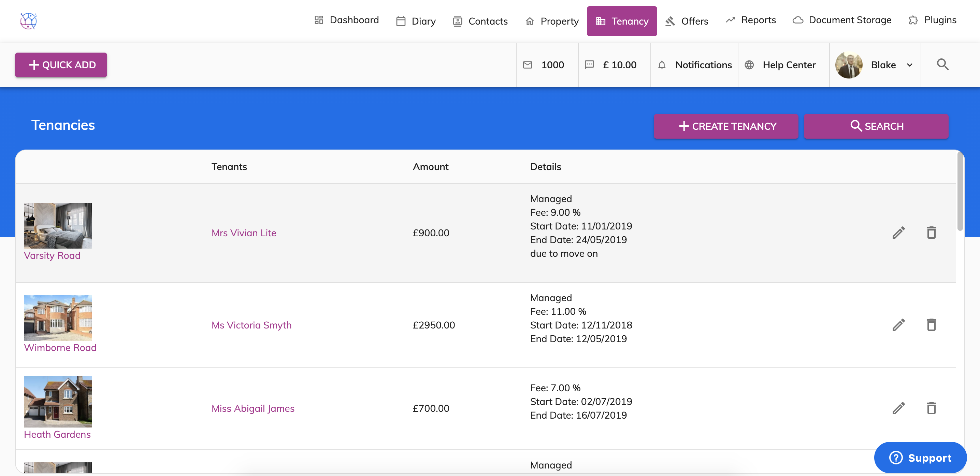Open the Document Storage page
The image size is (980, 476).
841,20
